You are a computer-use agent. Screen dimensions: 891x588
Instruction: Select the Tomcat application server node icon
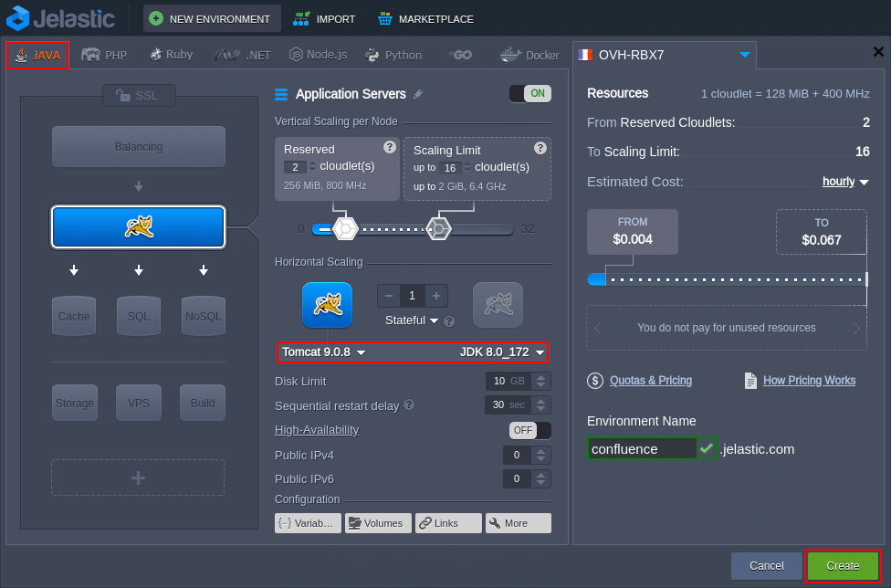point(138,227)
